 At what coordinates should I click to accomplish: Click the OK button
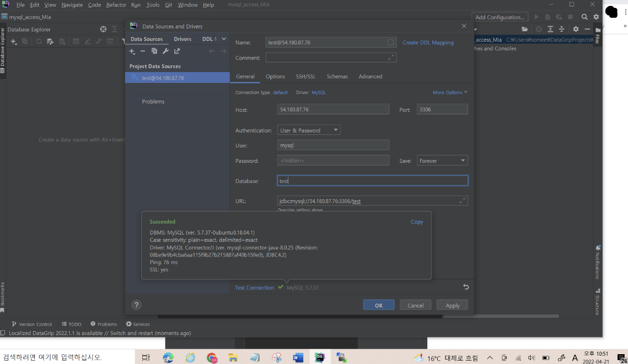click(379, 305)
